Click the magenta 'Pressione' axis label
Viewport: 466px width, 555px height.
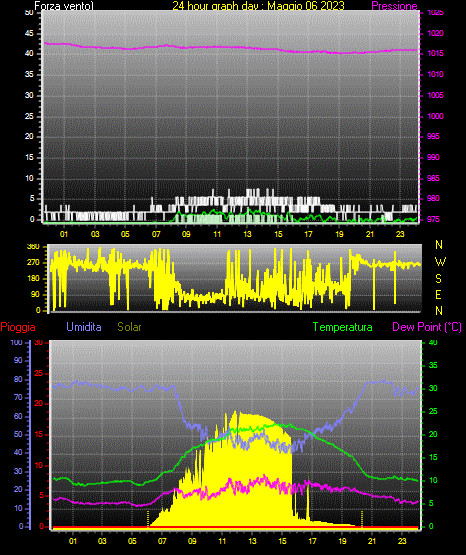[x=394, y=6]
